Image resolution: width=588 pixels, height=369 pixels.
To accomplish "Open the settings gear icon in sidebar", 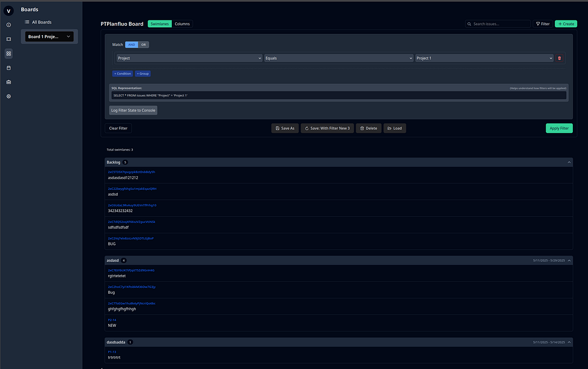I will click(8, 96).
